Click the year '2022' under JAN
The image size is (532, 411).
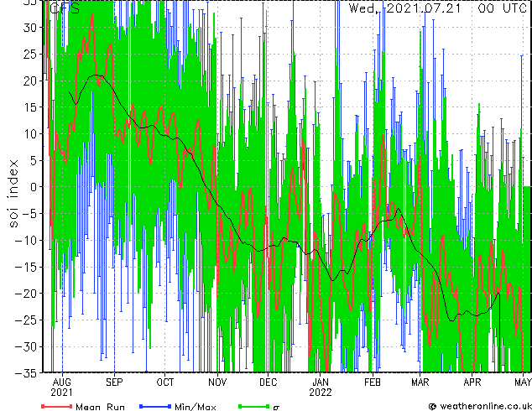[321, 393]
